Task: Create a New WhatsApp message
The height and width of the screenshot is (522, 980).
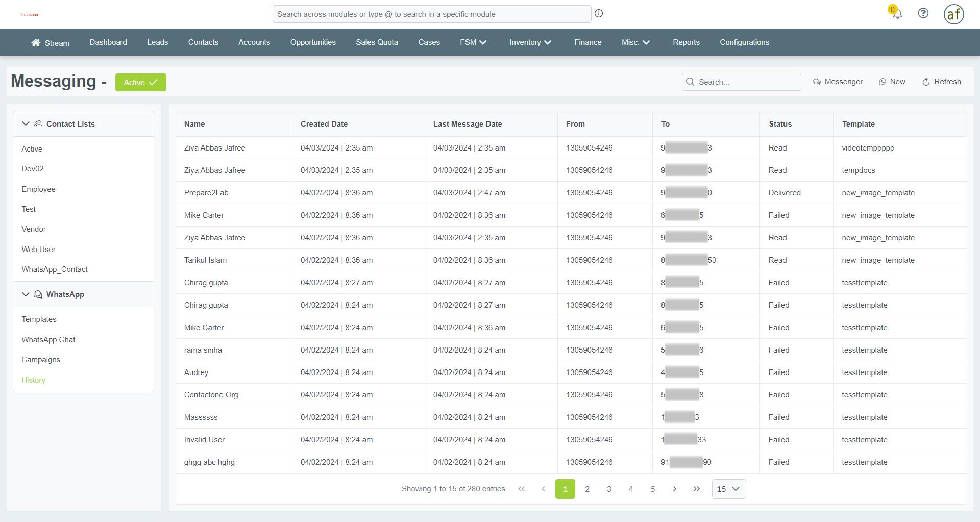Action: click(892, 82)
